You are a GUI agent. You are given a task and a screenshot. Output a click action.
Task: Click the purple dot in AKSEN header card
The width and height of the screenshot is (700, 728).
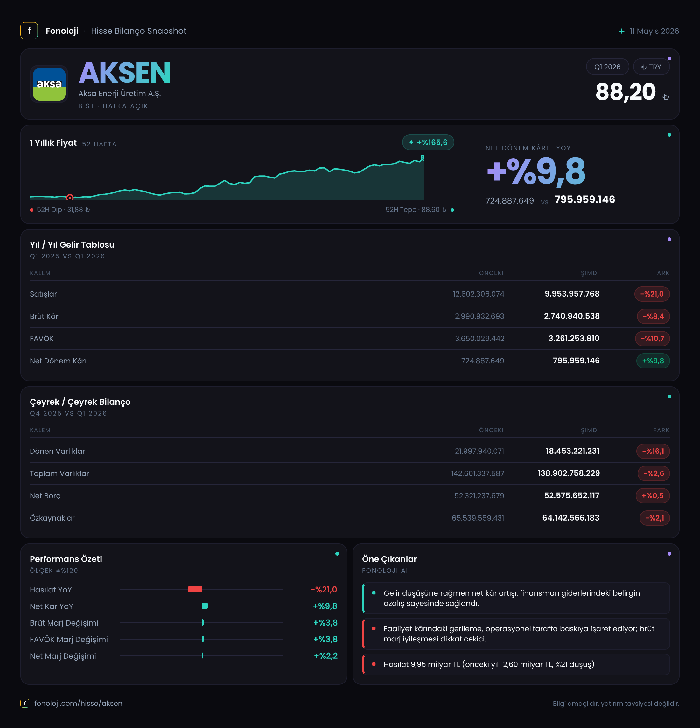[x=669, y=59]
